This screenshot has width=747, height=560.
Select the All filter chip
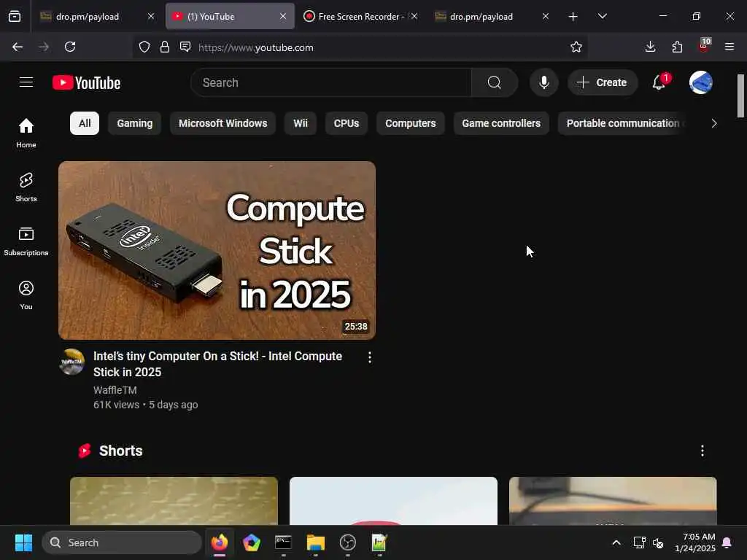[85, 123]
